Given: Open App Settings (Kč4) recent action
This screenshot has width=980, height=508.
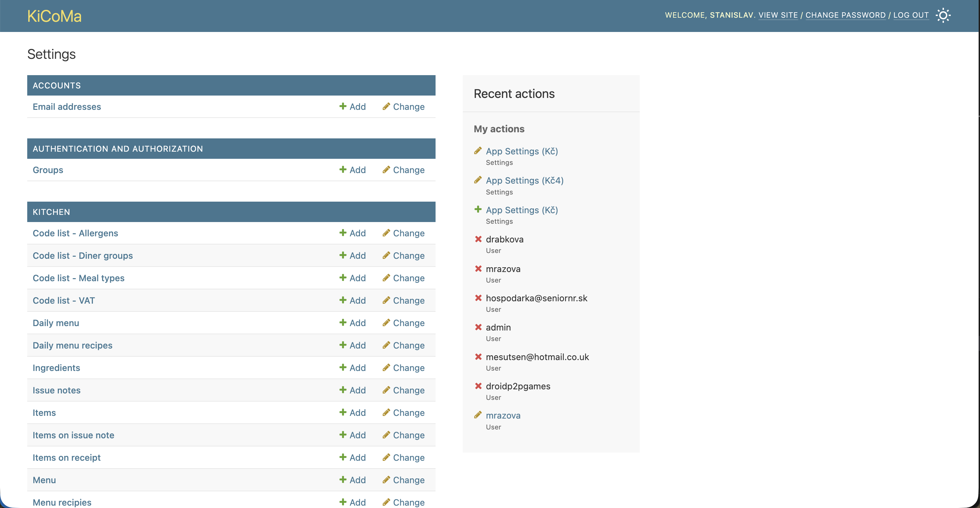Looking at the screenshot, I should tap(524, 181).
